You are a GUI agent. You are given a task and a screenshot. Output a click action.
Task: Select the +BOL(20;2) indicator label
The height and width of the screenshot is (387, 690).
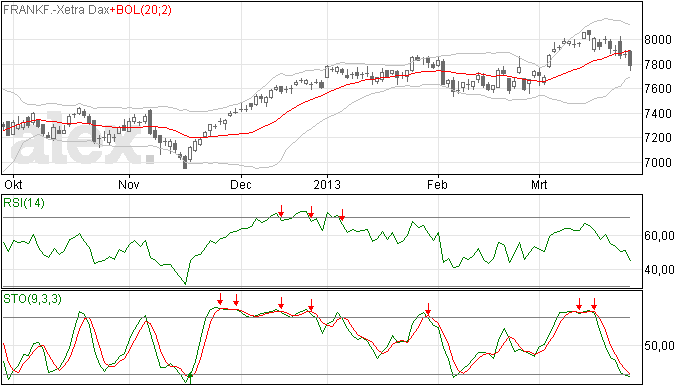point(140,10)
